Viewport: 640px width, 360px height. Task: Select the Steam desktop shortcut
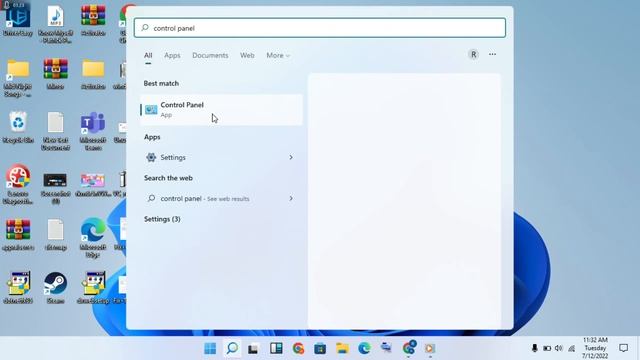click(56, 288)
